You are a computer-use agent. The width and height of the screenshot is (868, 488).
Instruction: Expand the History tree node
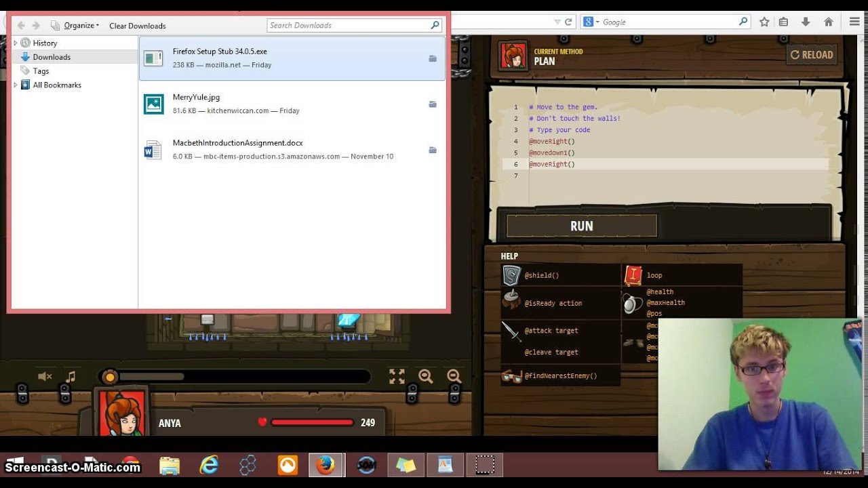16,43
